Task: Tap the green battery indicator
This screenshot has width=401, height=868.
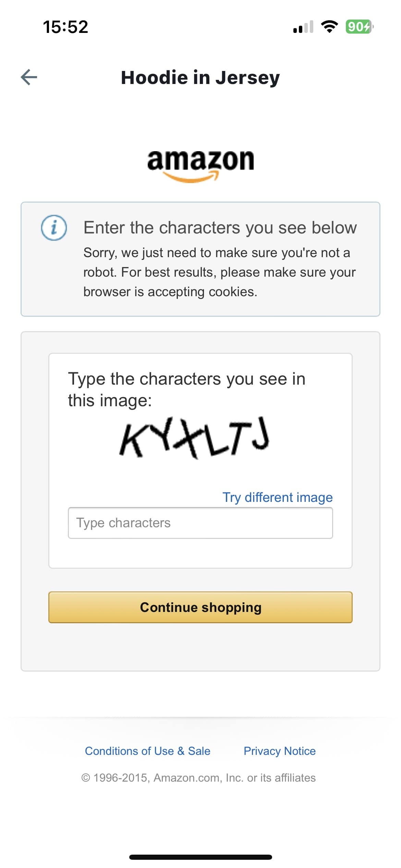Action: pyautogui.click(x=359, y=27)
